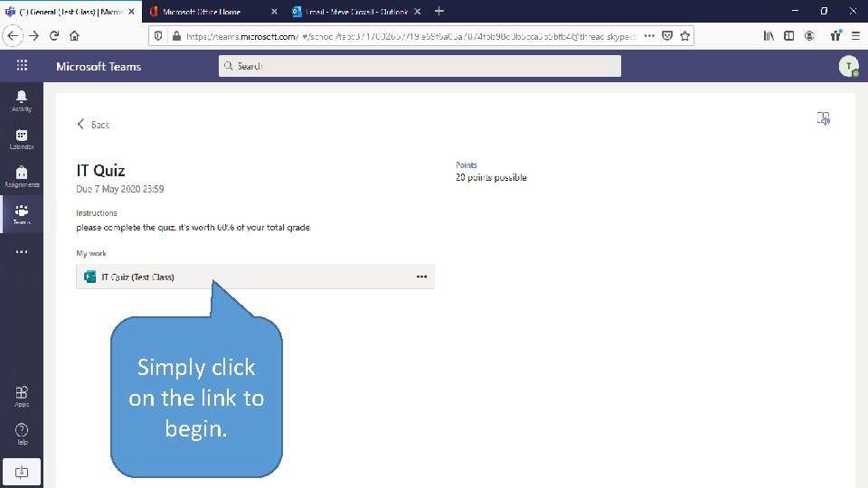Go back with the Back link

pyautogui.click(x=93, y=125)
